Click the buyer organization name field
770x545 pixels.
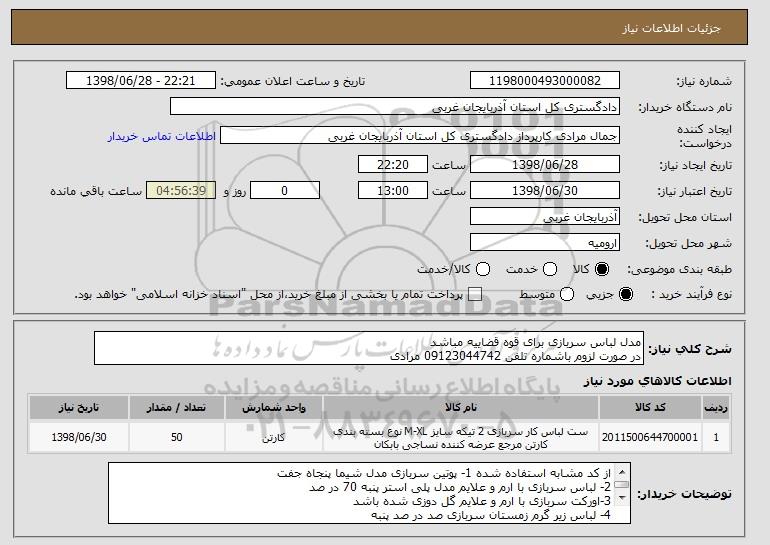pyautogui.click(x=395, y=107)
